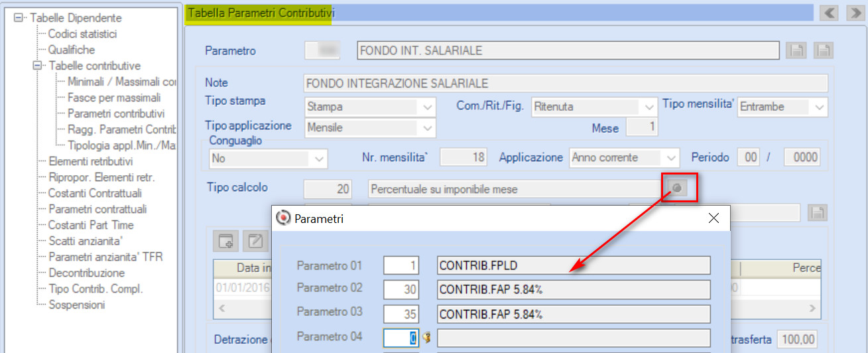Collapse the Tabelle contributive tree node

pos(36,66)
